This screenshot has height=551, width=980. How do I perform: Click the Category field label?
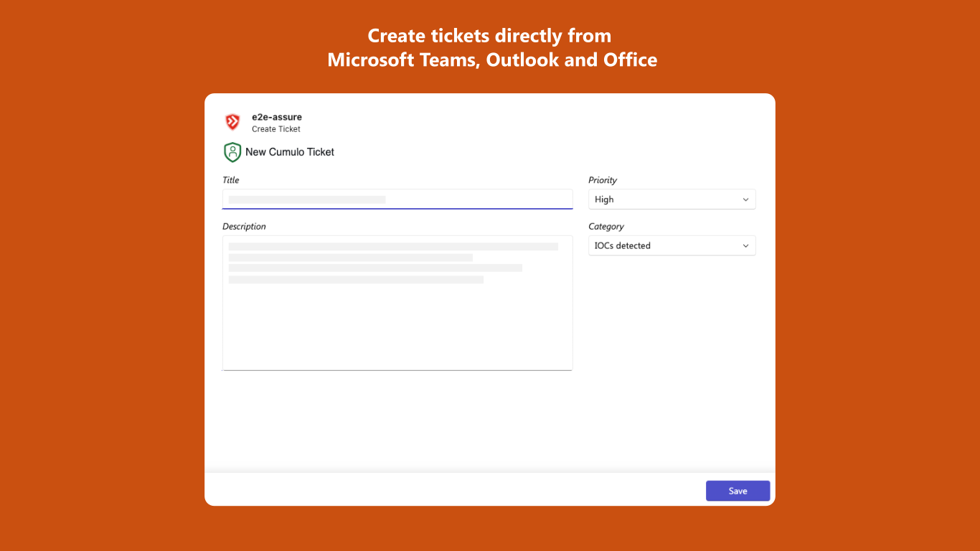[x=606, y=227]
